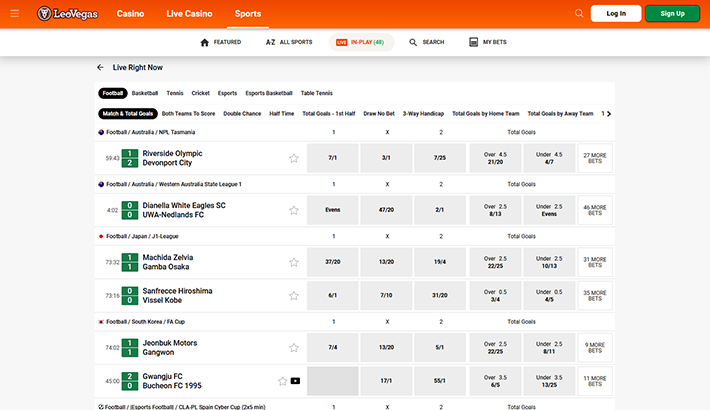Click the Log In button
Image resolution: width=710 pixels, height=410 pixels.
(x=616, y=14)
